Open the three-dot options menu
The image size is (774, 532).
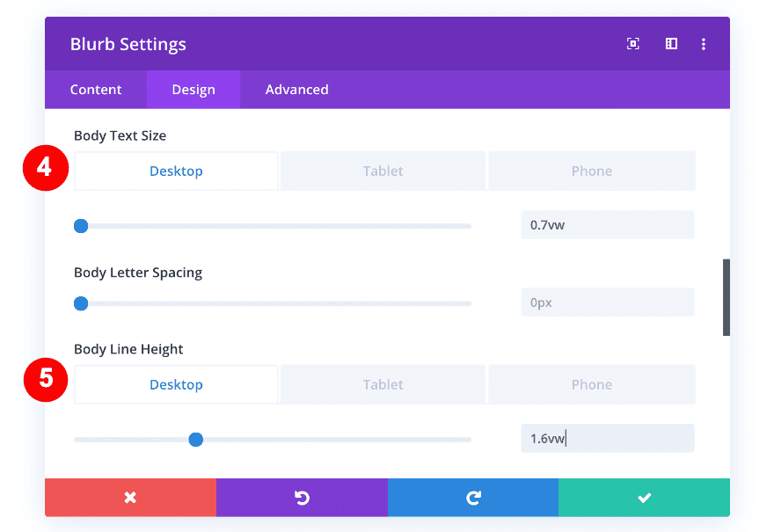[x=704, y=43]
